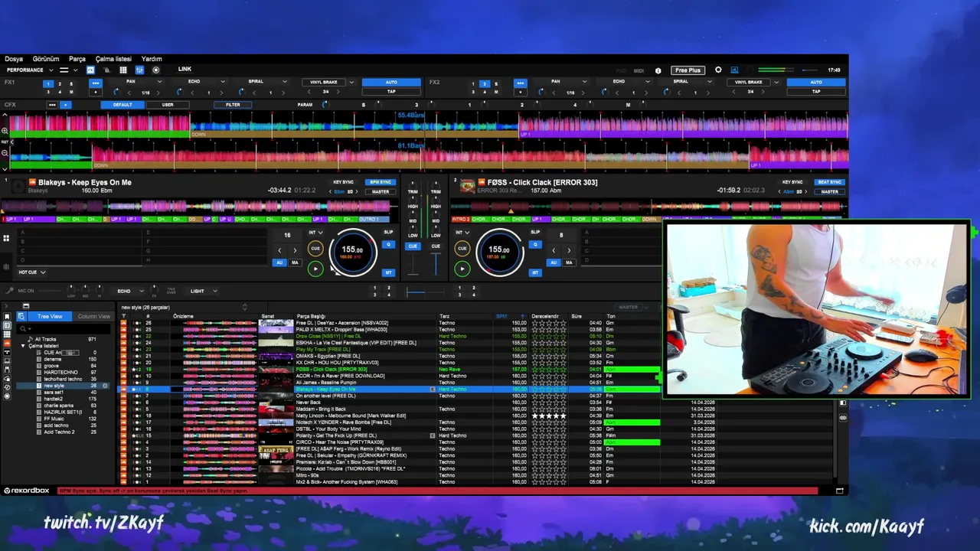
Task: Click the record icon in top toolbar
Action: coord(156,70)
